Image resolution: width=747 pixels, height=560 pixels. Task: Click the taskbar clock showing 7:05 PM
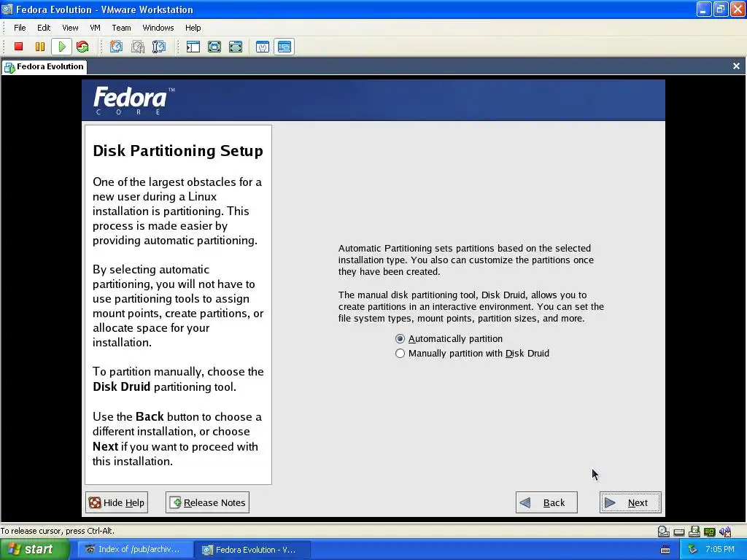point(720,550)
